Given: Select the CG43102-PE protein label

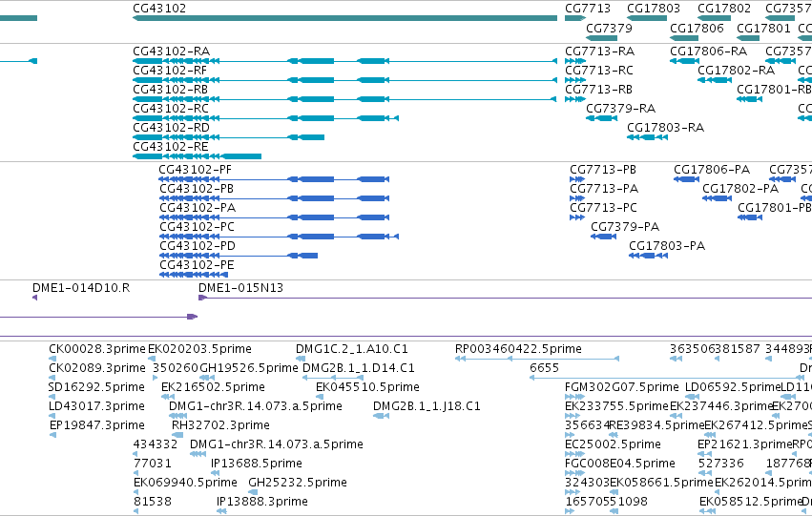Looking at the screenshot, I should pos(197,265).
